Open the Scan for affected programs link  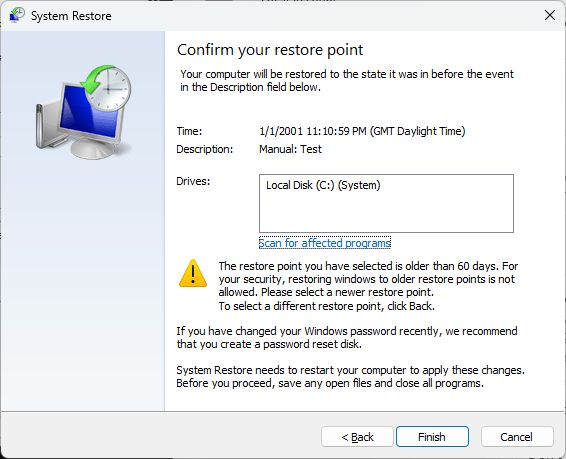[325, 243]
